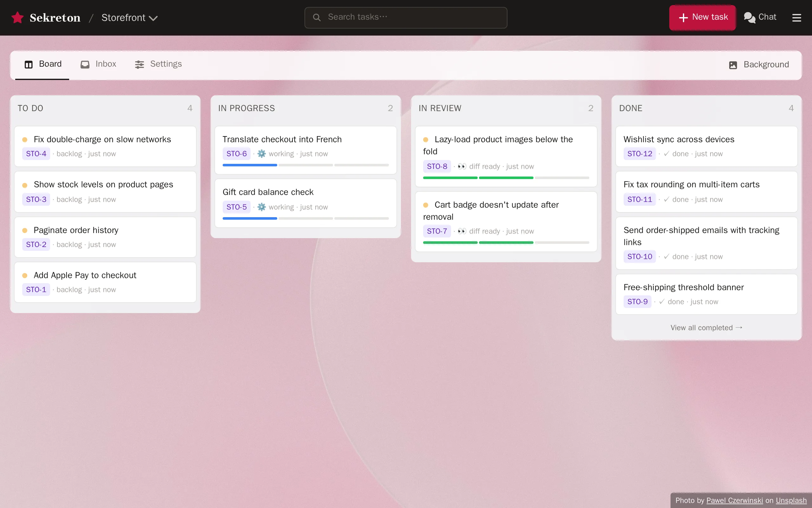Click the eyes icon on STO-8 card

click(462, 166)
